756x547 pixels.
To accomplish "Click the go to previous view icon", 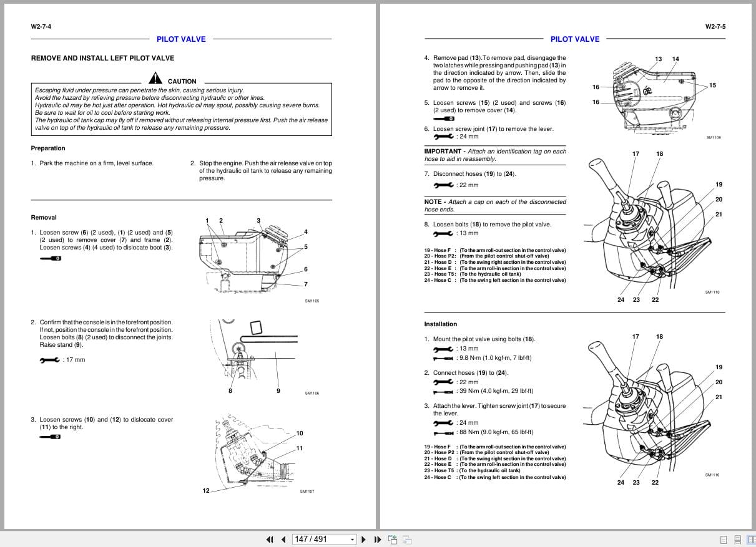I will (393, 540).
